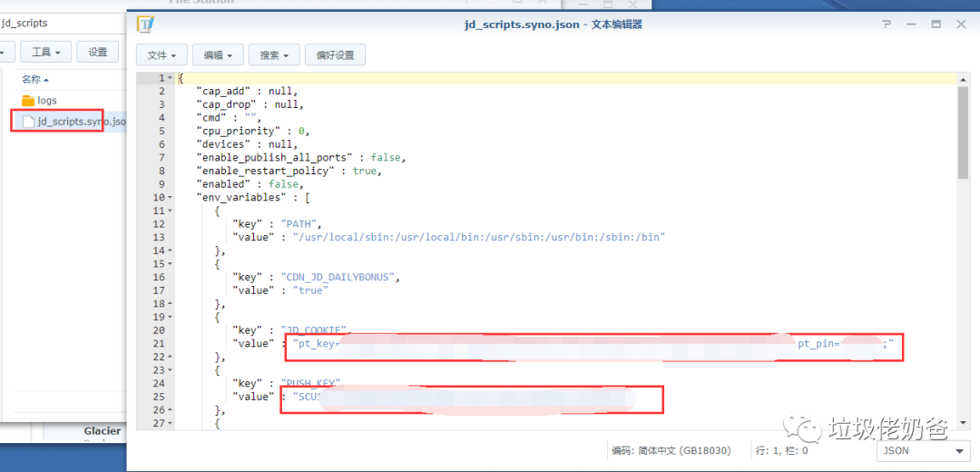
Task: Click the jd_scripts.syno.json file icon
Action: [28, 122]
